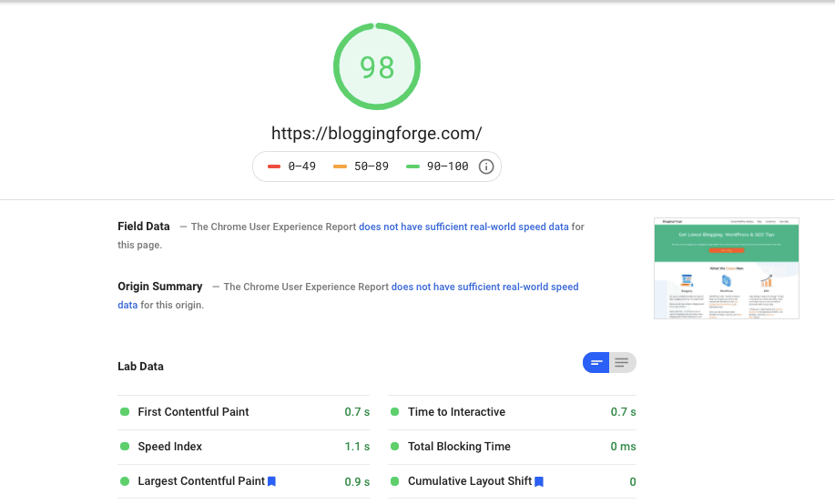Click the green dot beside Cumulative Layout Shift
This screenshot has width=835, height=504.
coord(394,481)
